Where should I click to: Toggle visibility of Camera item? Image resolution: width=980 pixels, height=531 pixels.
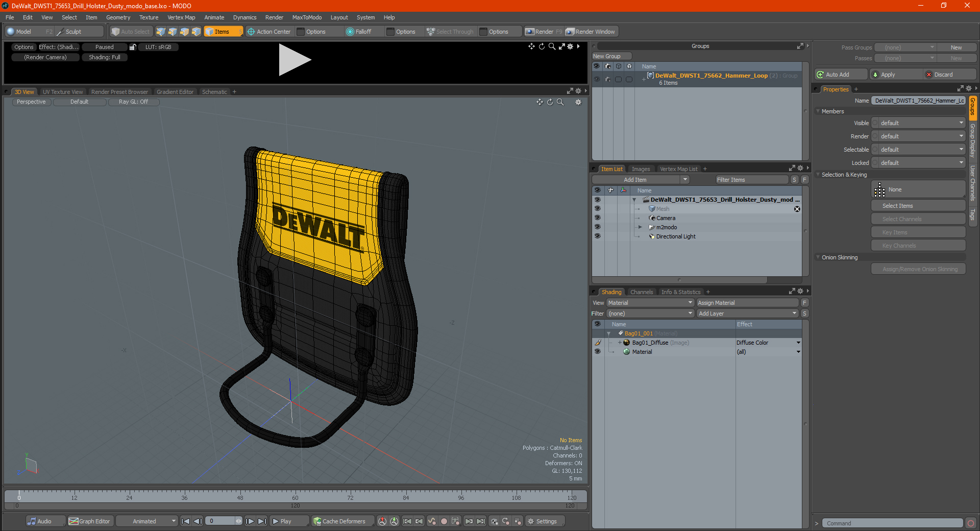[x=597, y=218]
